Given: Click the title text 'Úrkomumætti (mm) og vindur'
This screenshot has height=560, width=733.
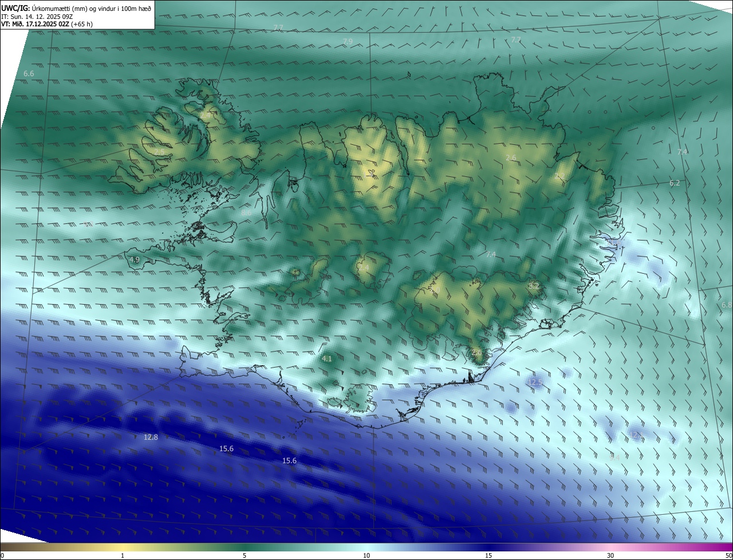Looking at the screenshot, I should point(73,9).
